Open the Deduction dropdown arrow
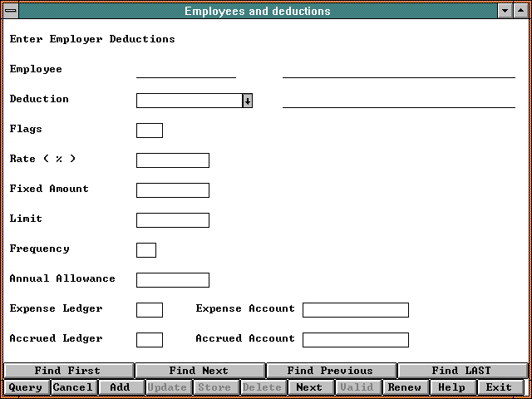The height and width of the screenshot is (399, 532). point(247,101)
